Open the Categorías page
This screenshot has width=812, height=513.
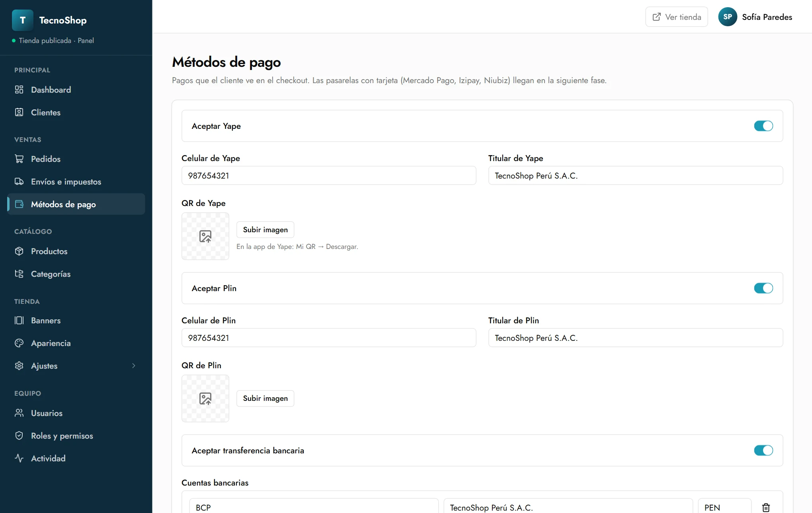point(76,274)
